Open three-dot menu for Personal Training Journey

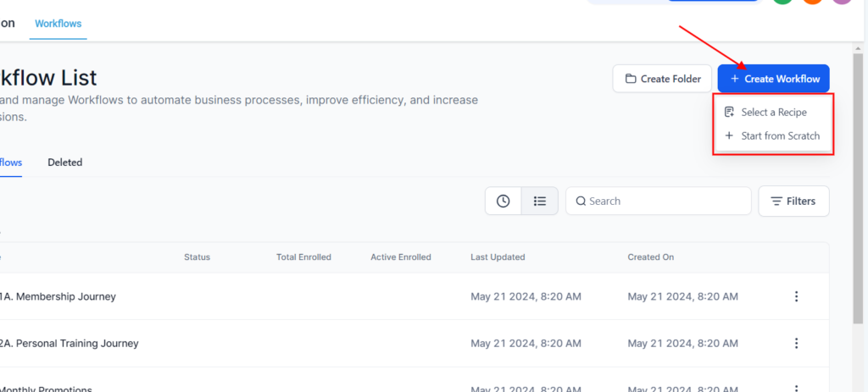796,343
